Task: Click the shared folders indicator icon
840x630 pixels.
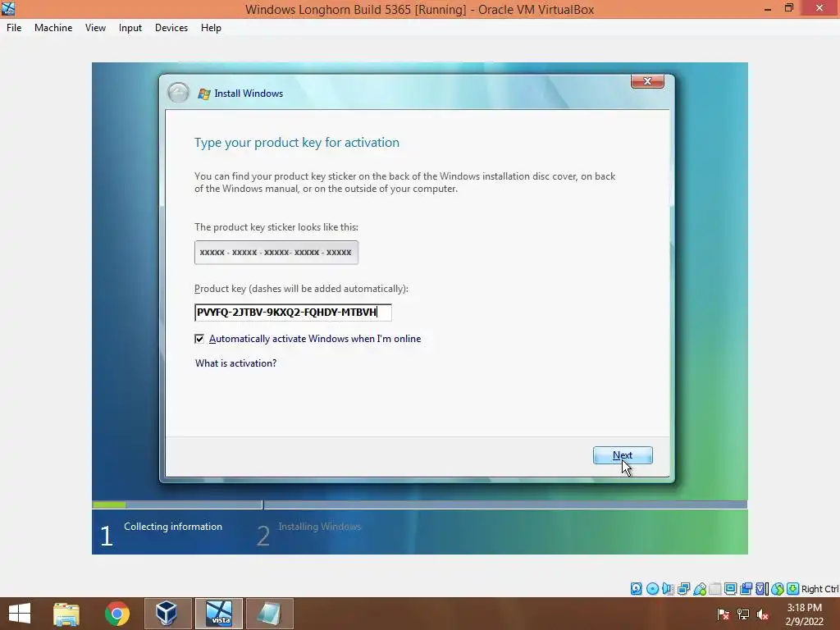Action: [x=715, y=589]
